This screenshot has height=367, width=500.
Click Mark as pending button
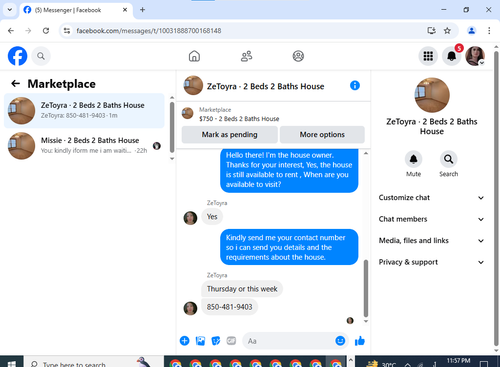tap(229, 135)
